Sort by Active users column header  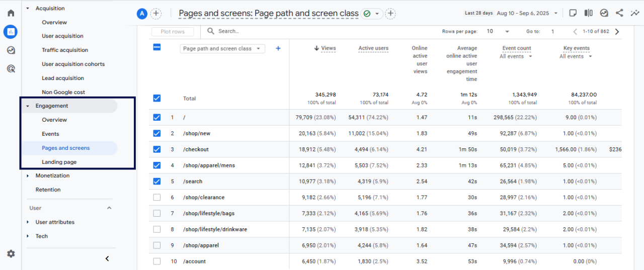pyautogui.click(x=373, y=48)
